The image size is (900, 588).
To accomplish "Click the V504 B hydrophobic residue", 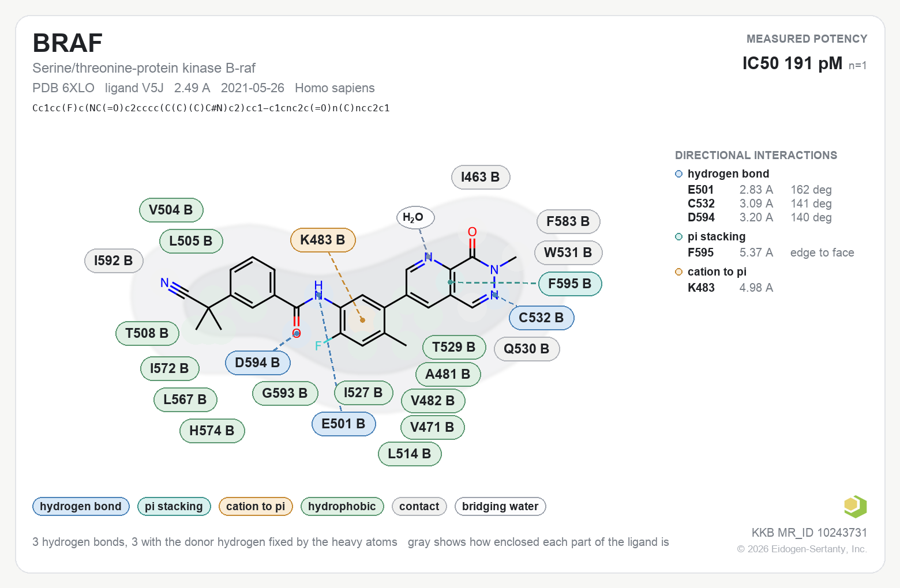I will pyautogui.click(x=171, y=210).
